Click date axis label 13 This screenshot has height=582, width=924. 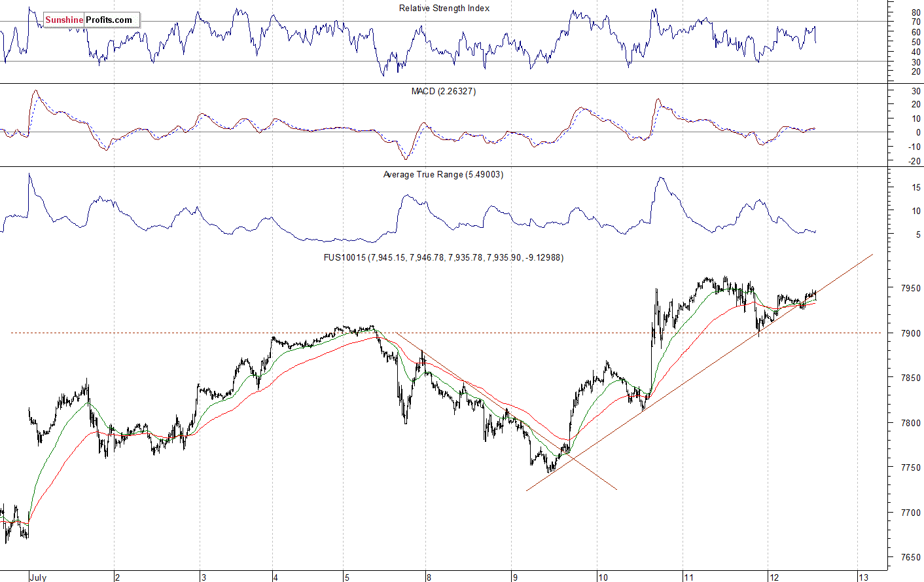[x=864, y=577]
